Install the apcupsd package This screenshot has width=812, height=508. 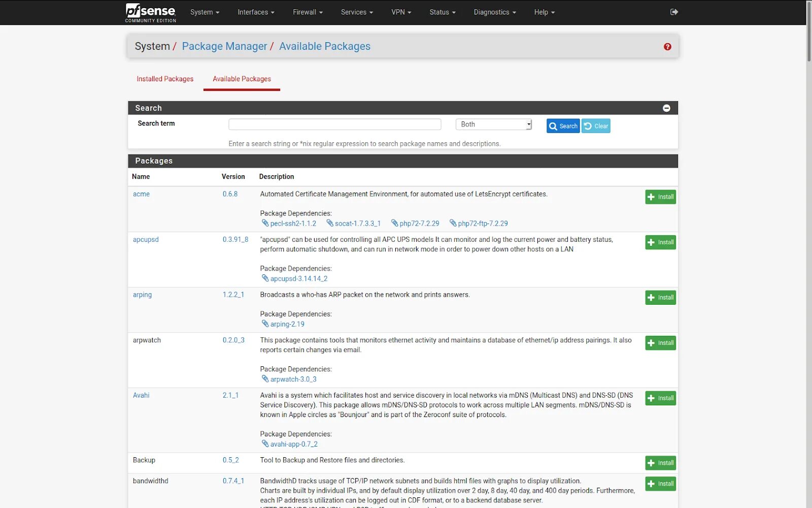point(660,242)
